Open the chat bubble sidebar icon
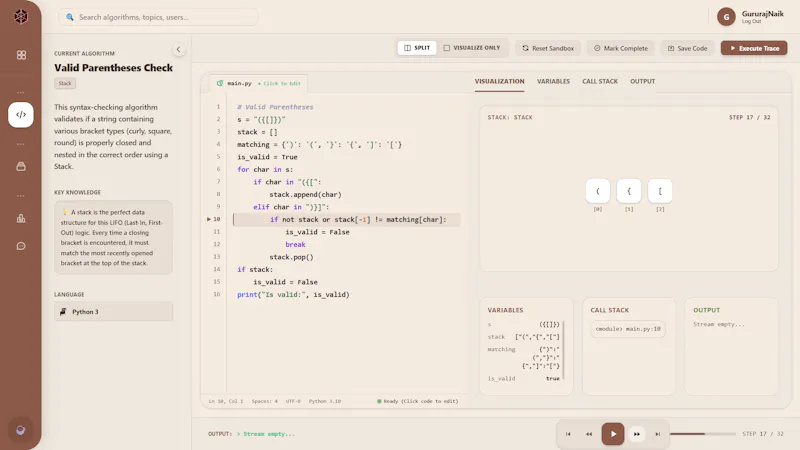Image resolution: width=800 pixels, height=450 pixels. [x=21, y=246]
